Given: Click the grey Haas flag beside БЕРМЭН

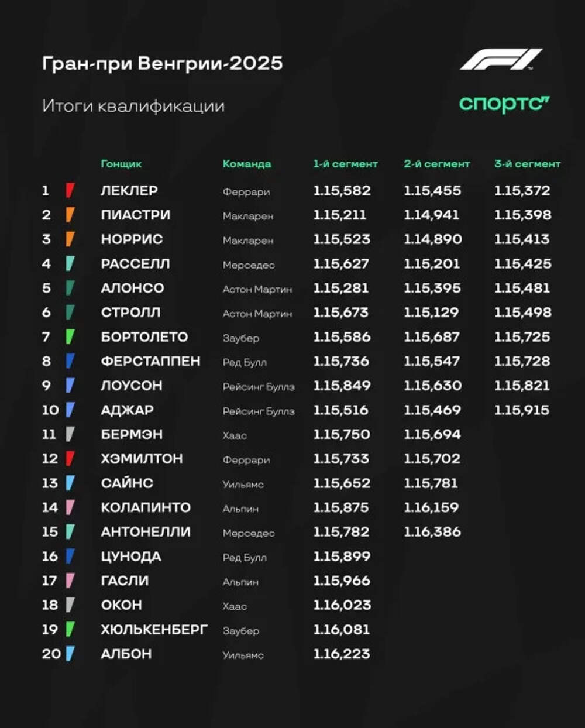Looking at the screenshot, I should click(x=70, y=434).
